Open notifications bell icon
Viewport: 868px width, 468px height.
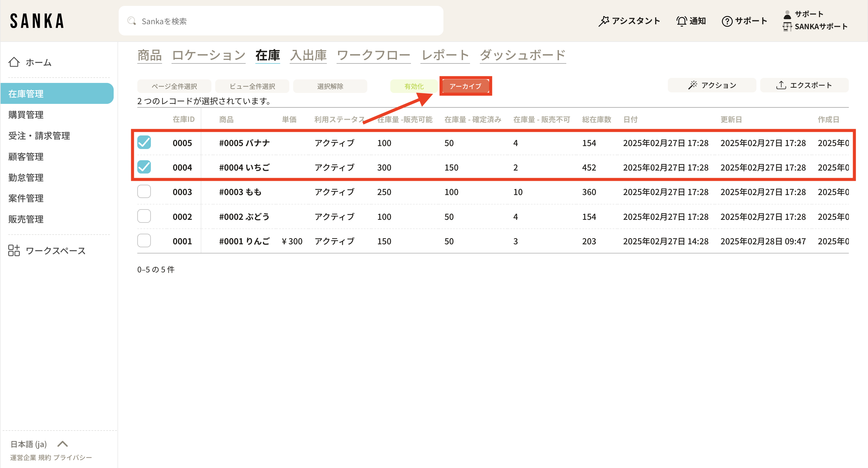pyautogui.click(x=681, y=21)
